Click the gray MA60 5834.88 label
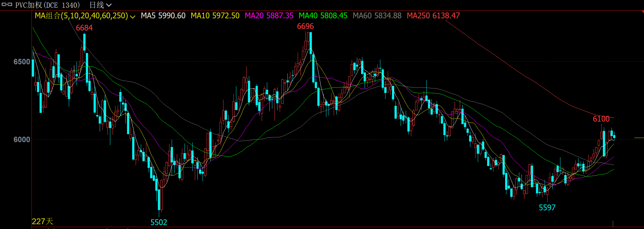The width and height of the screenshot is (644, 229). click(377, 16)
